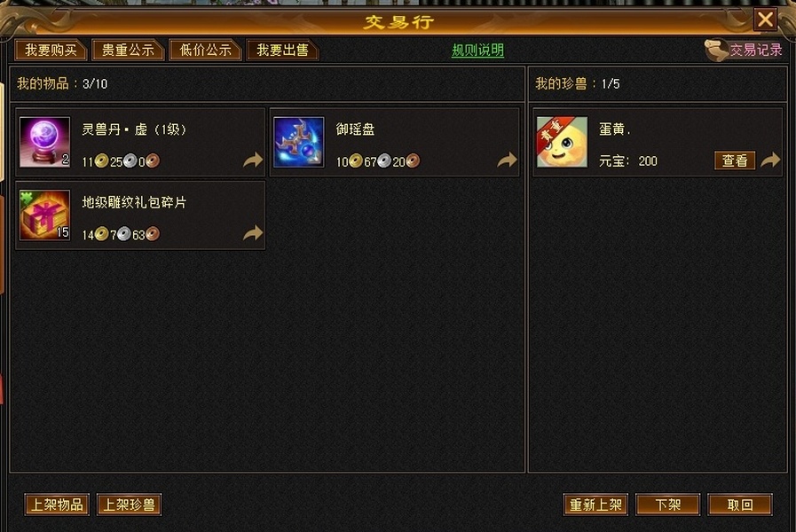Open the 规则说明 link
Viewport: 796px width, 532px height.
coord(477,51)
